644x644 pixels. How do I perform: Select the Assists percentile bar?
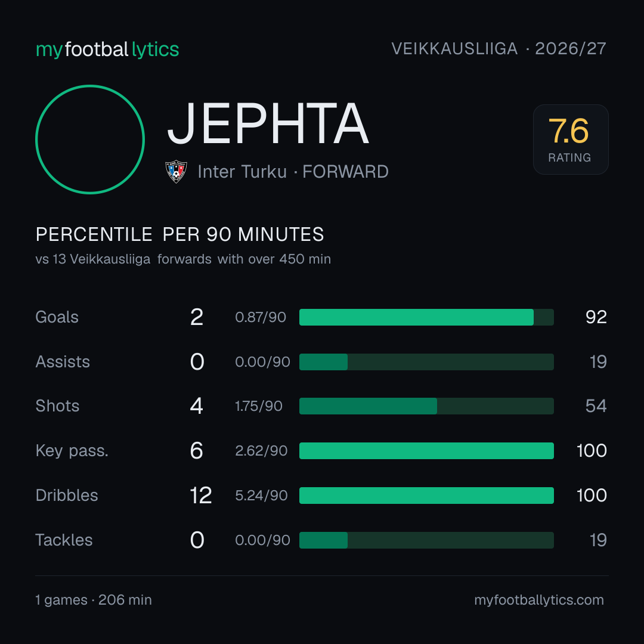click(426, 362)
